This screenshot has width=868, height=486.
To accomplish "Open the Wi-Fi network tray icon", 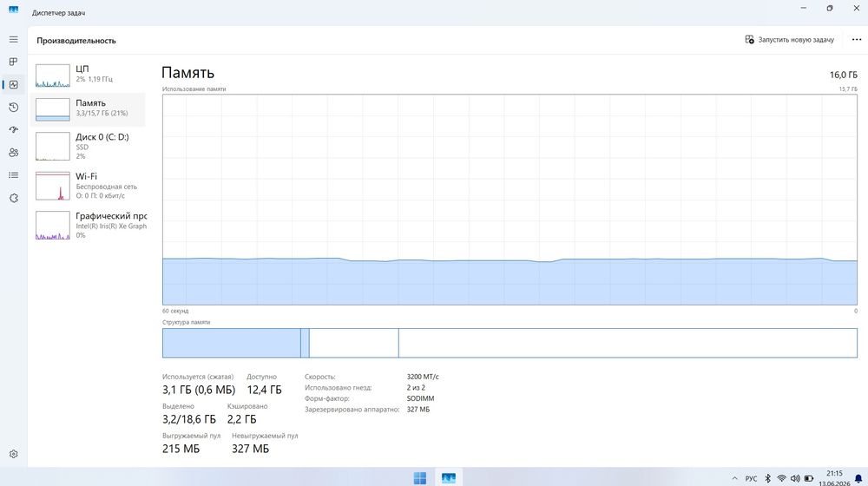I will (782, 478).
